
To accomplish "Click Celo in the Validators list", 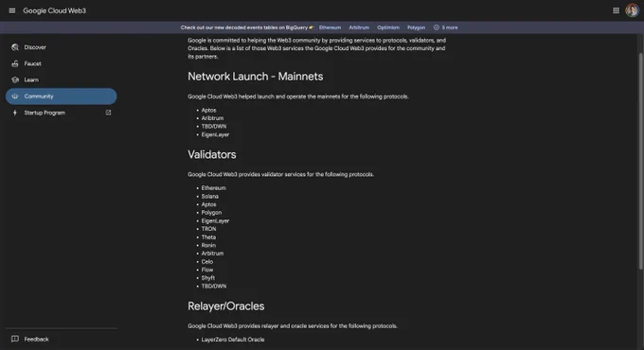I will point(207,262).
